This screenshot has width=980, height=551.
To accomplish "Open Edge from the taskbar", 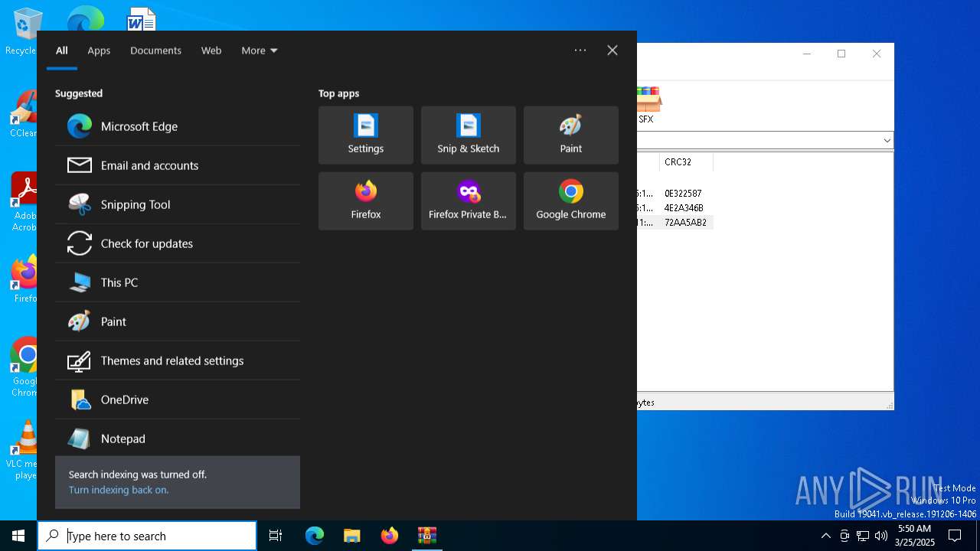I will [x=315, y=536].
